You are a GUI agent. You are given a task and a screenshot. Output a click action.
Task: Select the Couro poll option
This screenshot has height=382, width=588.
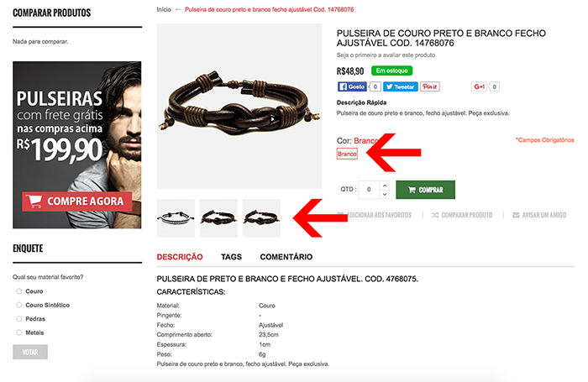tap(19, 291)
